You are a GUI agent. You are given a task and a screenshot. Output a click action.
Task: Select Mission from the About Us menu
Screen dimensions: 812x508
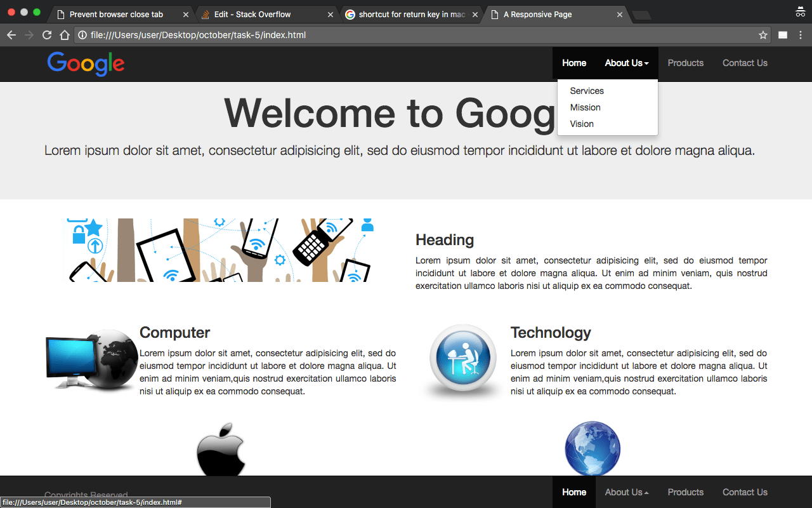(584, 107)
